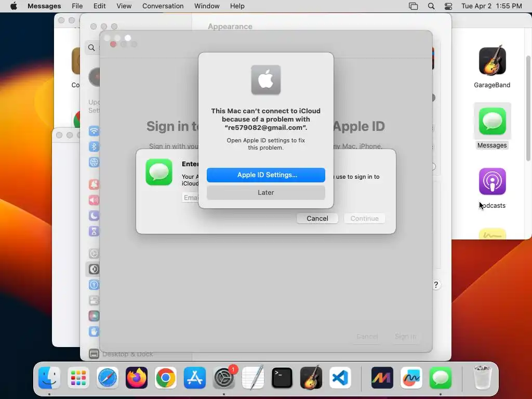This screenshot has height=399, width=532.
Task: Open the Window menu
Action: (x=207, y=6)
